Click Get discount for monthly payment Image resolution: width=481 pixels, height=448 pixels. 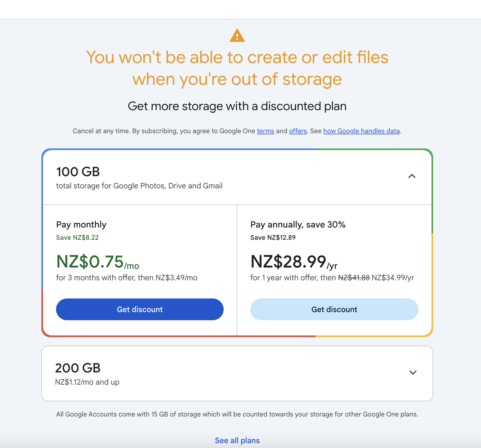140,309
